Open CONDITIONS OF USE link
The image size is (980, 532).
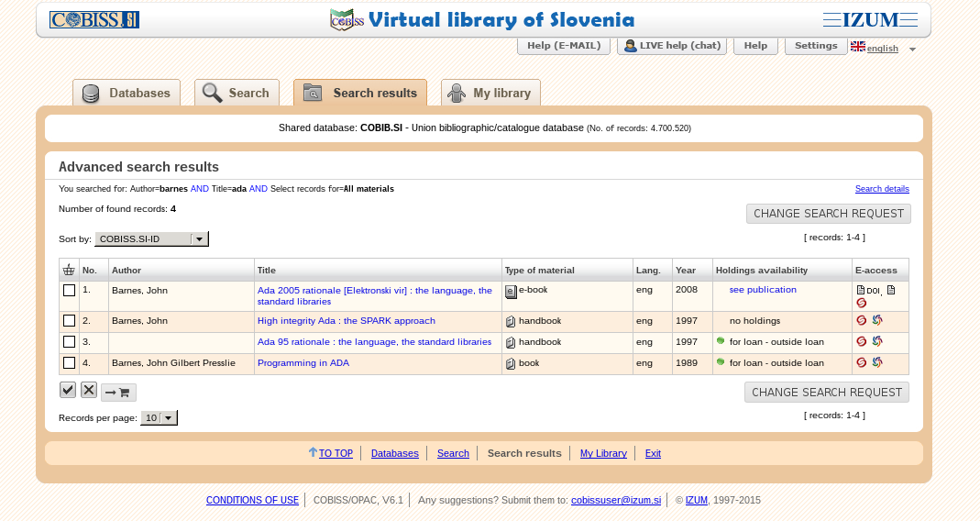pos(252,500)
